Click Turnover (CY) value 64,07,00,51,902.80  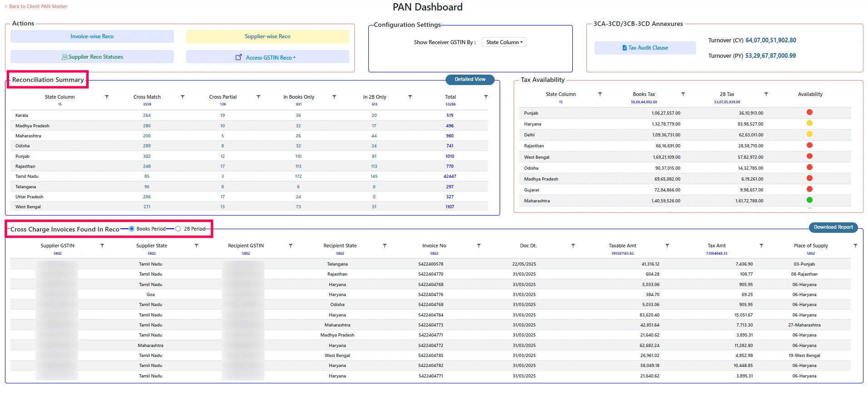(771, 40)
